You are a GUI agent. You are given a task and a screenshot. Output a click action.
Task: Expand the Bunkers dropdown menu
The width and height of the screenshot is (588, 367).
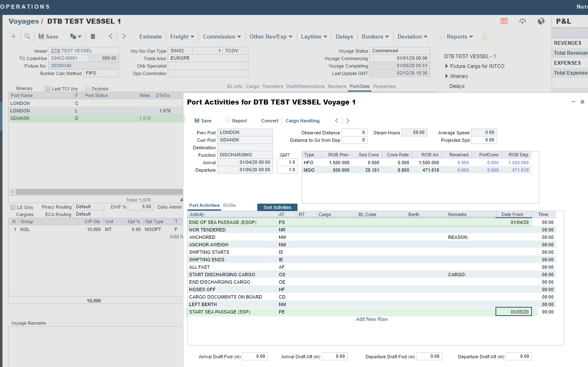coord(375,36)
